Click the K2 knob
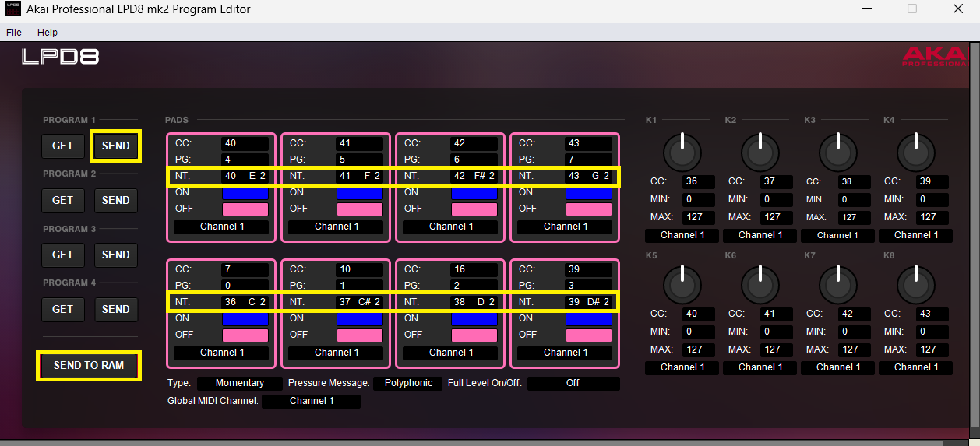The height and width of the screenshot is (446, 980). pyautogui.click(x=760, y=151)
